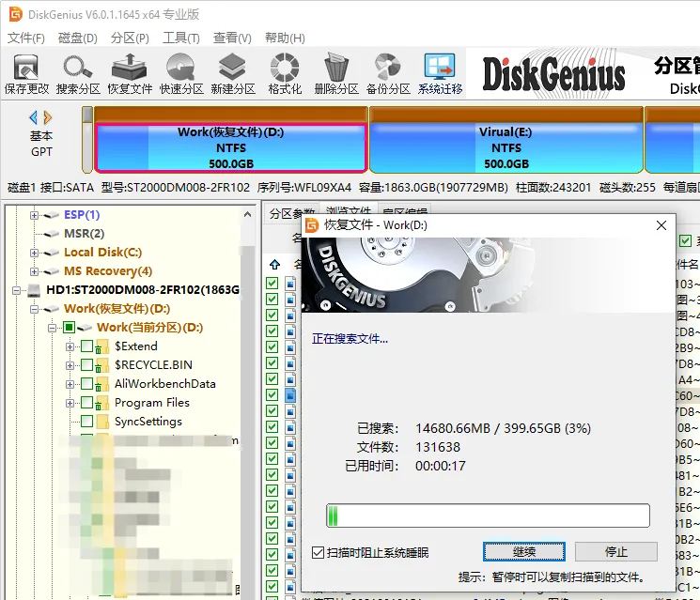Click the $Extend folder icon
Image resolution: width=700 pixels, height=600 pixels.
102,346
